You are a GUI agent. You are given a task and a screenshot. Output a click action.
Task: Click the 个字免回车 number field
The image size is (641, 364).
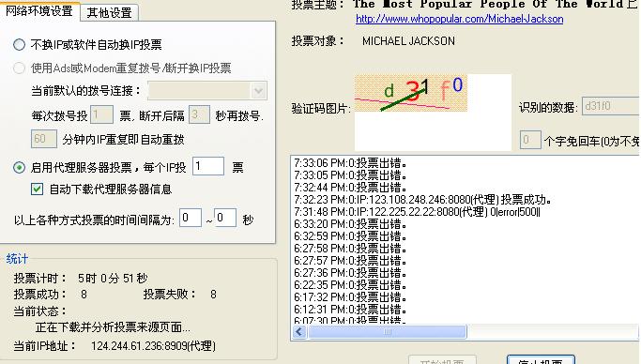530,140
